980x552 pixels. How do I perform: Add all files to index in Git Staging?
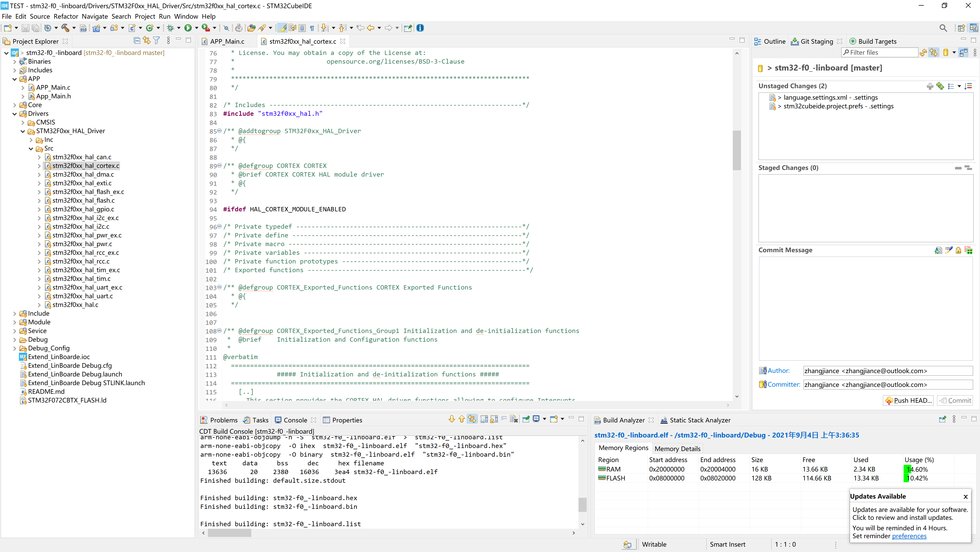tap(940, 86)
